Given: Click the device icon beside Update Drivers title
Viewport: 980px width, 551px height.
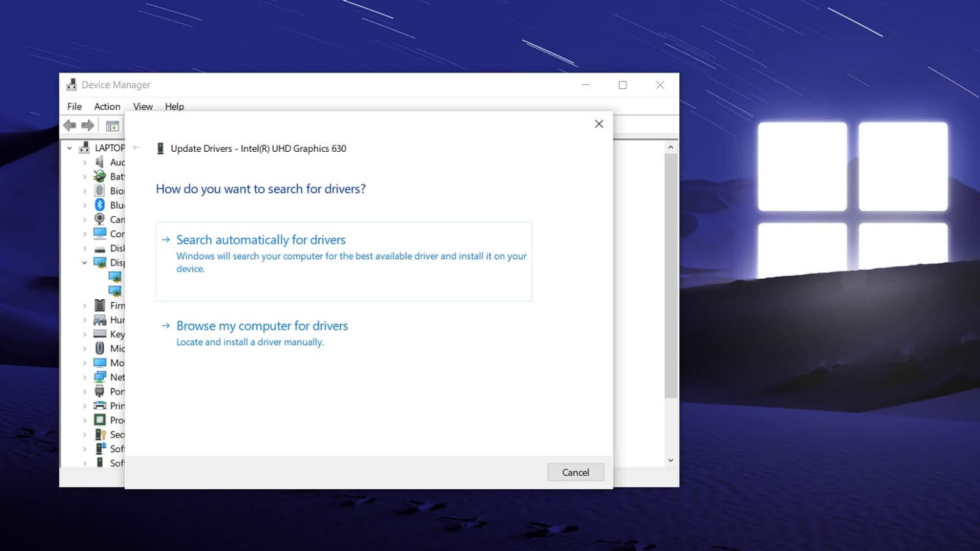Looking at the screenshot, I should click(160, 148).
